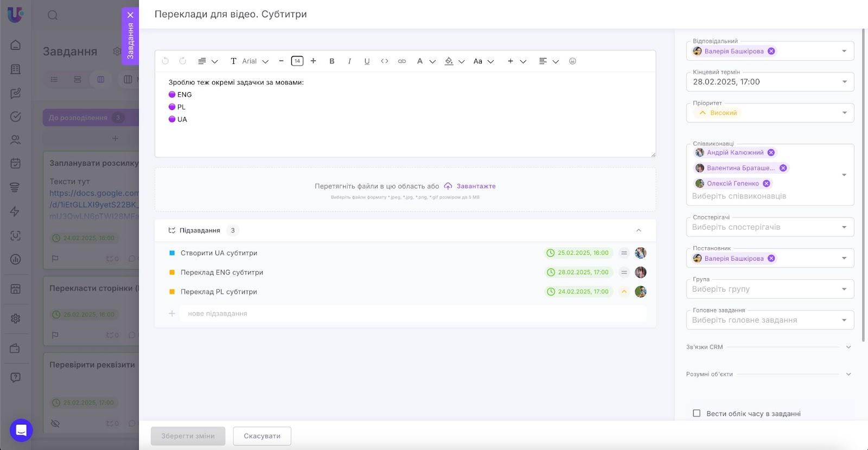Click the Зберегти зміни button

pos(188,436)
